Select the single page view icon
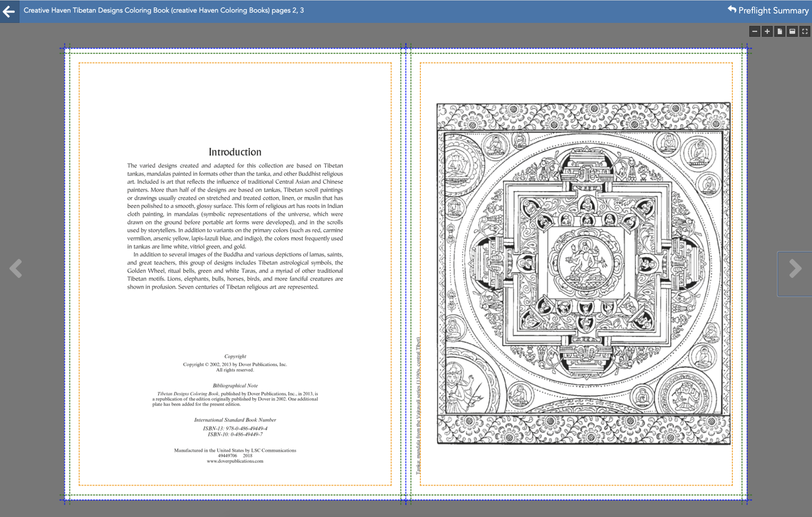 click(780, 31)
